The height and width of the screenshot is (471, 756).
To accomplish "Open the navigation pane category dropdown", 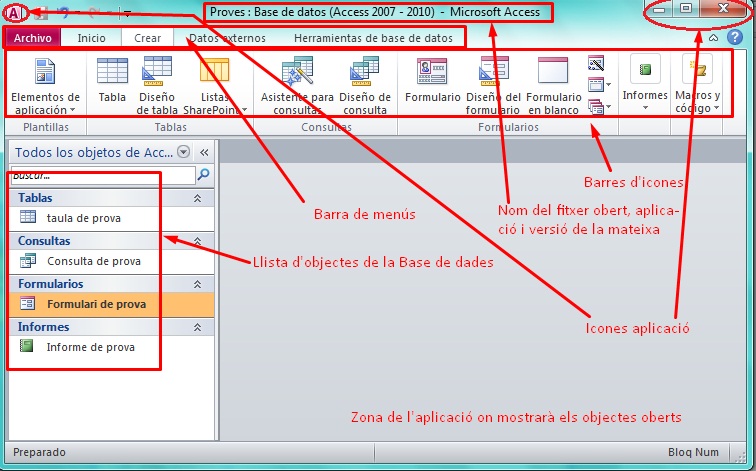I will tap(183, 152).
